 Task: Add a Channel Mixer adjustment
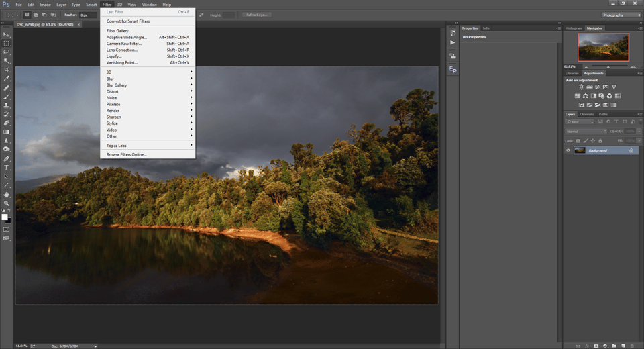[x=610, y=96]
